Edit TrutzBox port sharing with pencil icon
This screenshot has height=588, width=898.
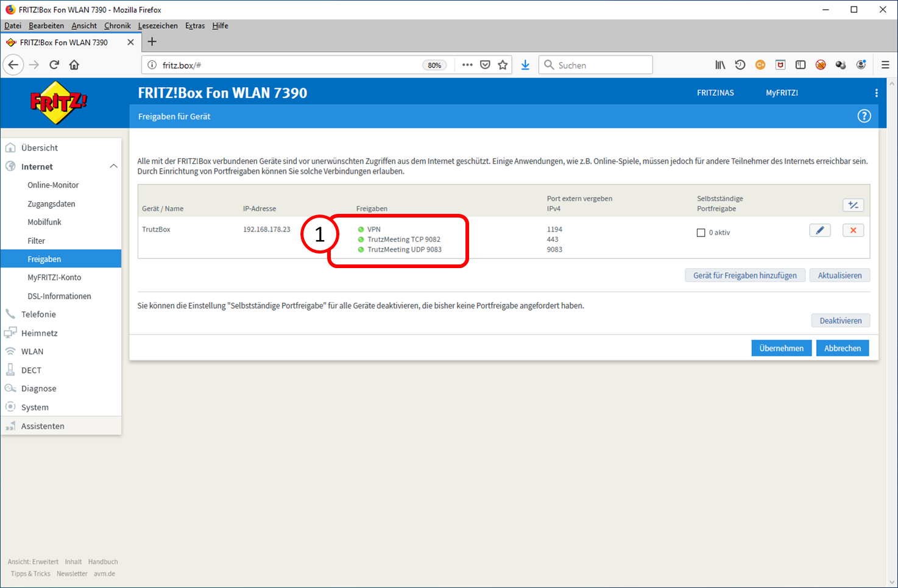(820, 230)
